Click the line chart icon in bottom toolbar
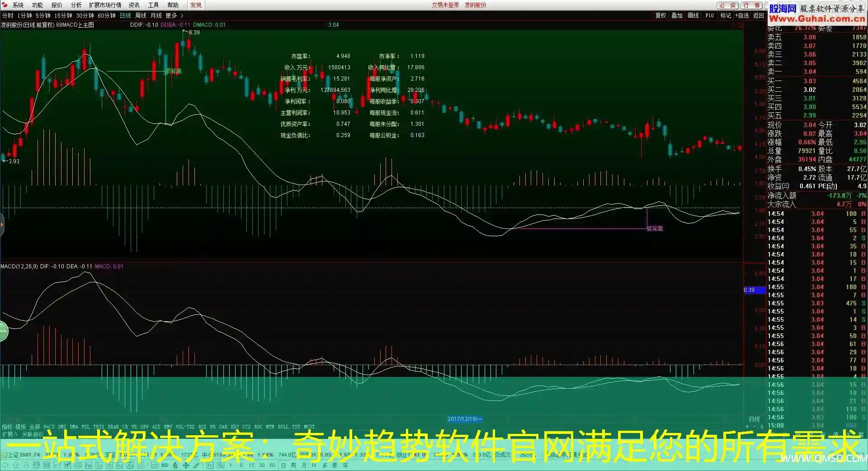Viewport: 868px width, 471px height. (x=57, y=465)
